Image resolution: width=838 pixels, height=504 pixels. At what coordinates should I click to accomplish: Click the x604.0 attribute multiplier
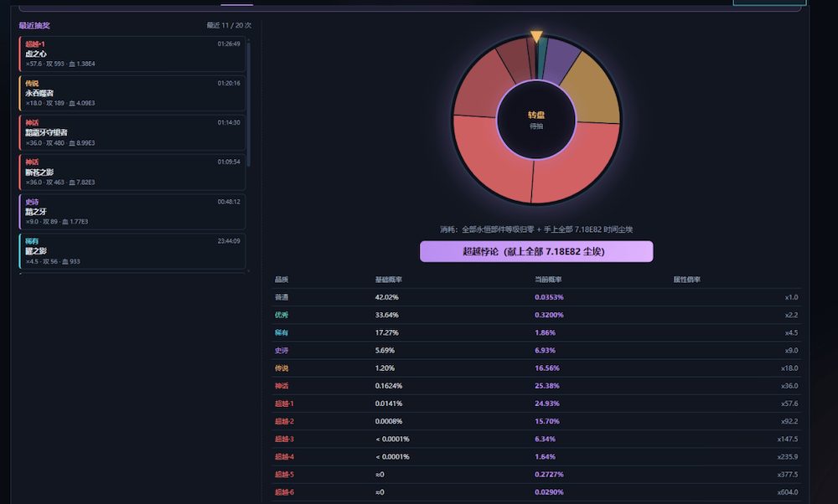(x=788, y=492)
